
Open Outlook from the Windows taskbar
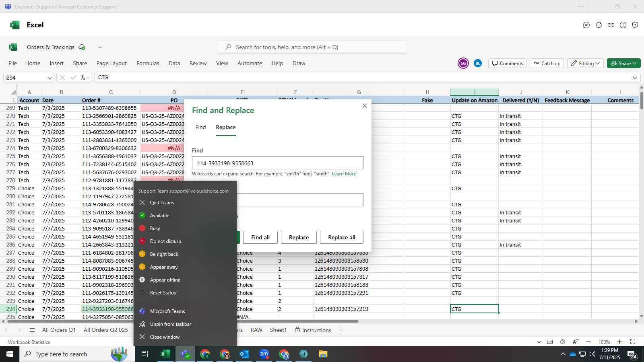pos(244,354)
